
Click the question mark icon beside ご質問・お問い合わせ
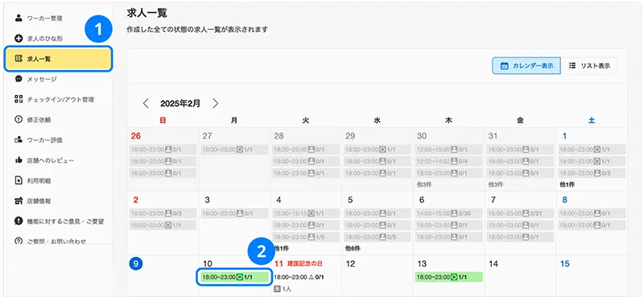18,241
